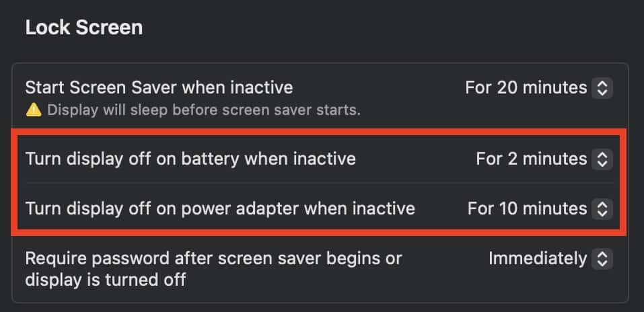Open the power adapter display-off time dropdown

pyautogui.click(x=528, y=208)
